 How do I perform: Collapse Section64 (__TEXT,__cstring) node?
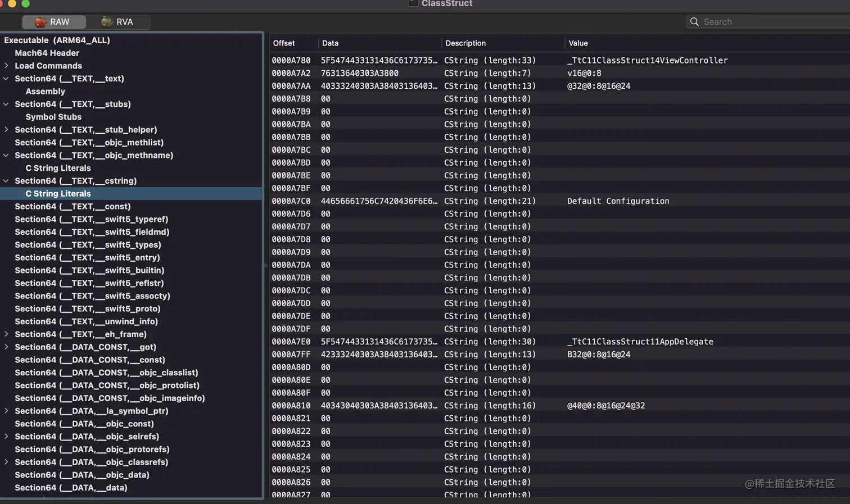(6, 181)
